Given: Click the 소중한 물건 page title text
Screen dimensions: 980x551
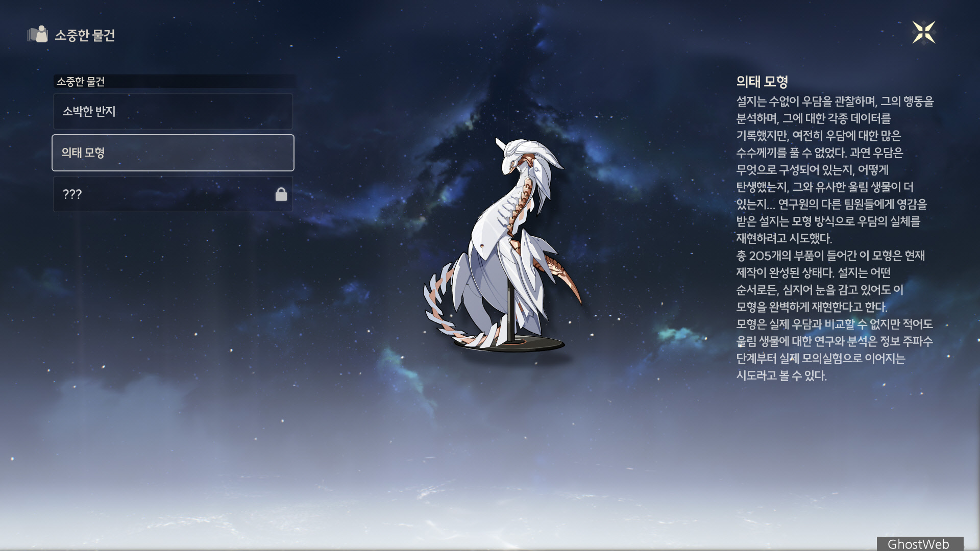Looking at the screenshot, I should [x=85, y=35].
